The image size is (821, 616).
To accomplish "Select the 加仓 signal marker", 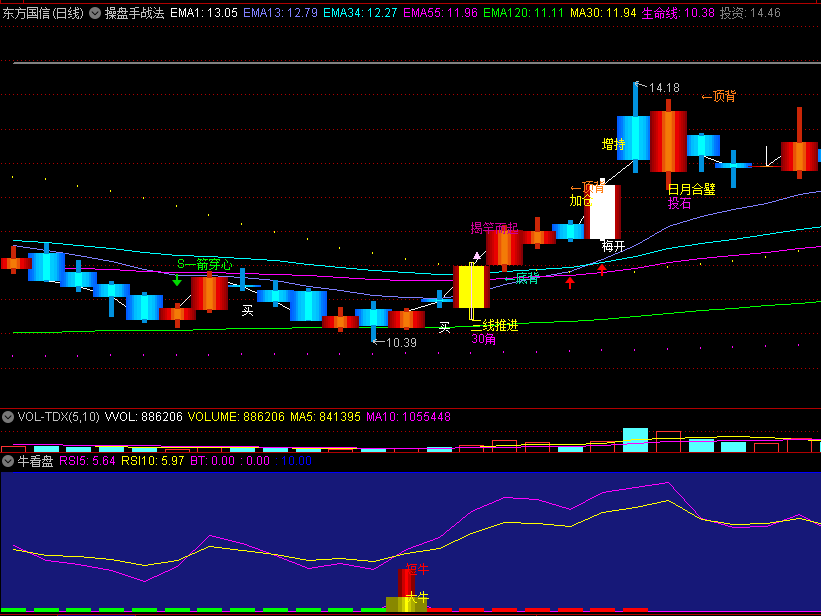I will point(581,201).
